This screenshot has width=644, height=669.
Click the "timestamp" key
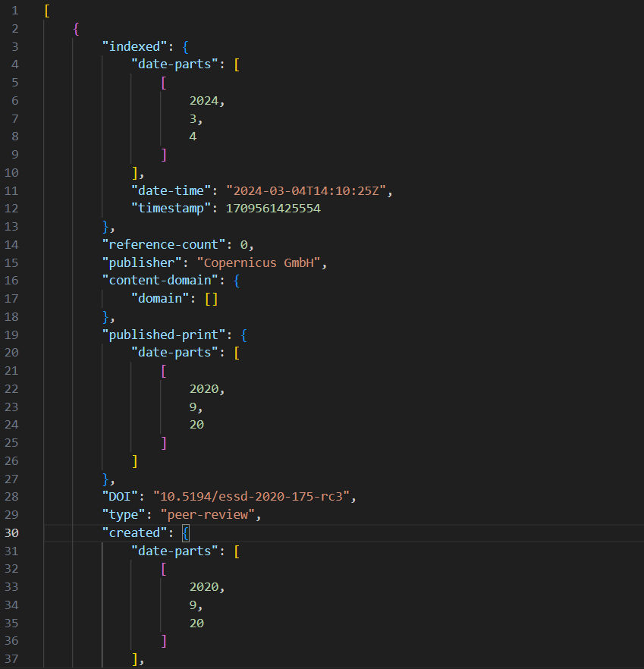(x=171, y=209)
